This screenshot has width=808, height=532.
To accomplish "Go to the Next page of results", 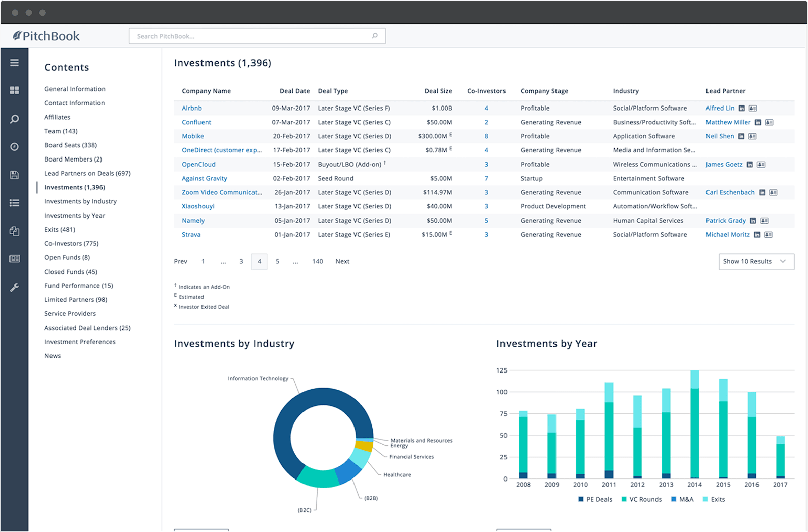I will [342, 261].
